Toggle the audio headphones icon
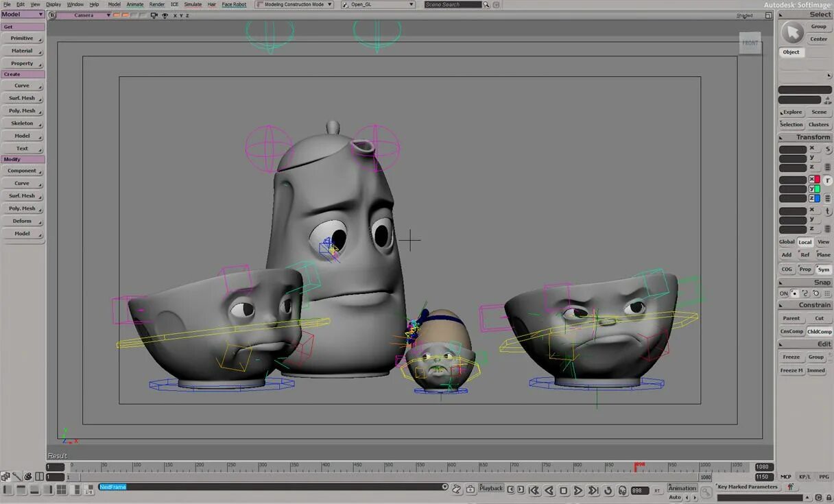Screen dimensions: 834x504 (x=622, y=490)
